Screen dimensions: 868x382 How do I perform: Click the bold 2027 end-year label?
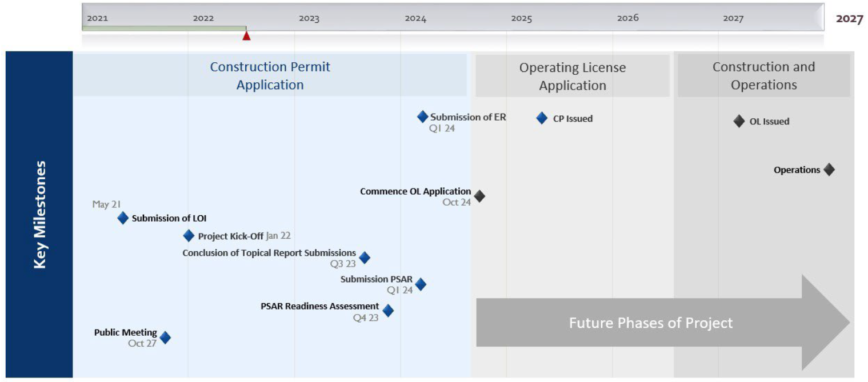(x=849, y=19)
